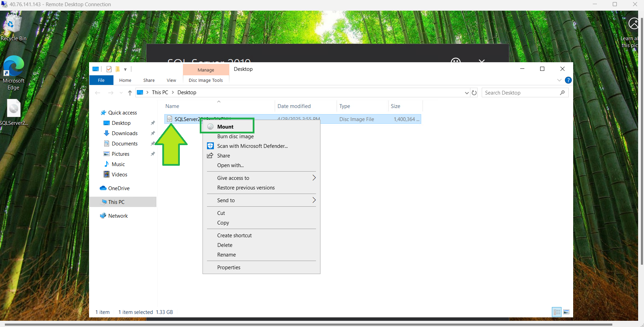Click the refresh button in address bar
The height and width of the screenshot is (327, 644).
coord(474,92)
